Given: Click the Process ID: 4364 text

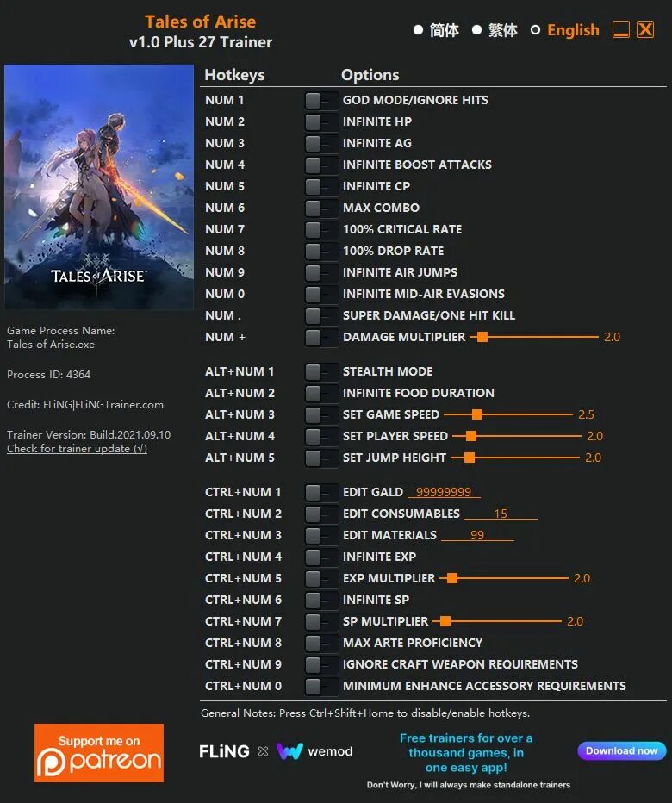Looking at the screenshot, I should click(48, 374).
